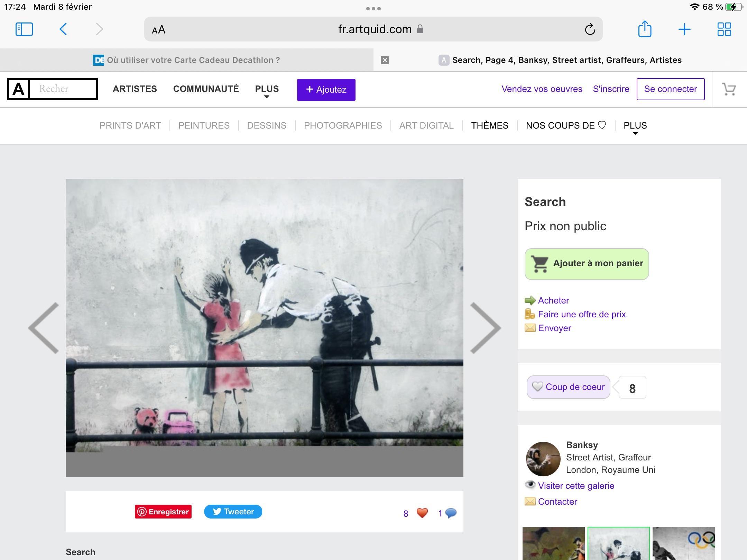Viewport: 747px width, 560px height.
Task: Open the highlighted Search gallery thumbnail
Action: click(619, 543)
